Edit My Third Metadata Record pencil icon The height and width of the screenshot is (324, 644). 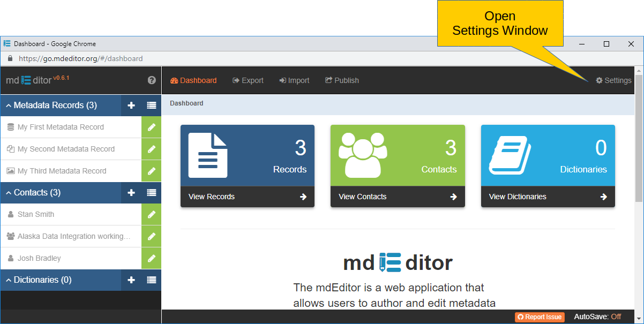click(x=152, y=171)
